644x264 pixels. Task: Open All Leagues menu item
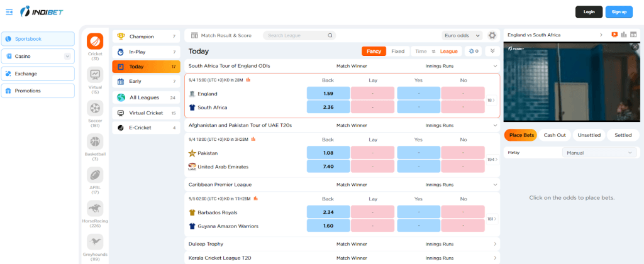146,97
